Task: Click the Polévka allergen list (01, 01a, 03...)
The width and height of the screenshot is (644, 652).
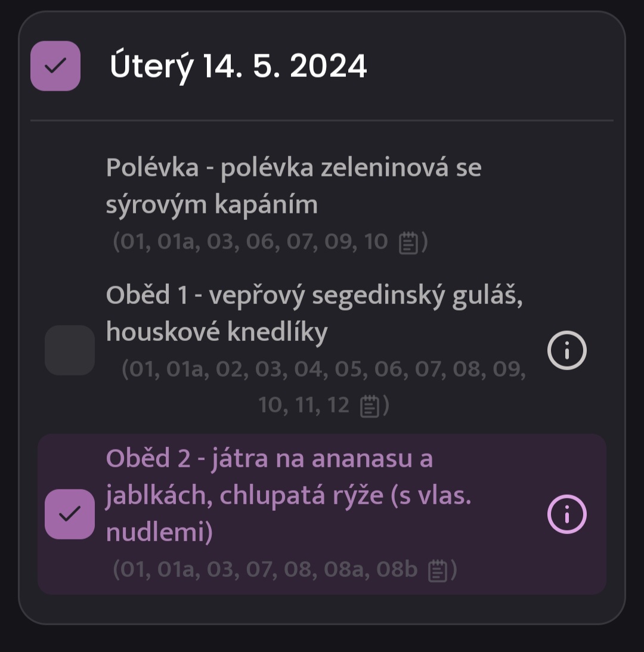Action: coord(270,241)
